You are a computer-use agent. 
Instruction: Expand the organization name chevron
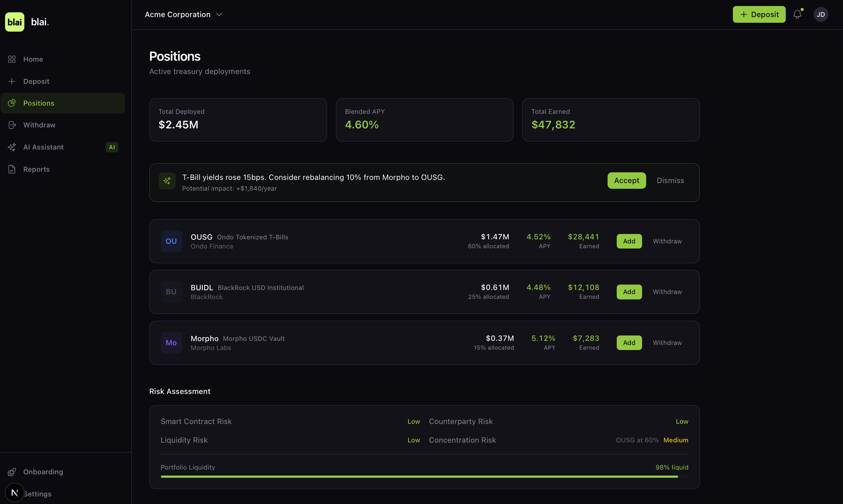219,14
